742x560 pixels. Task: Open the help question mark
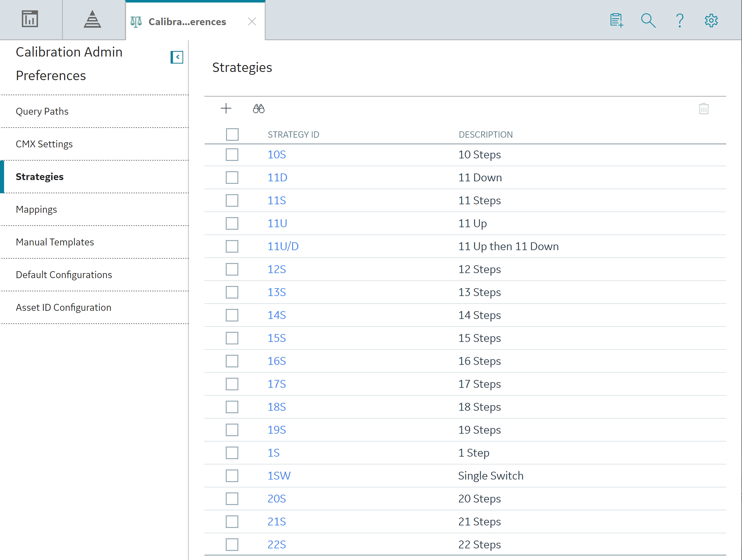pos(680,20)
